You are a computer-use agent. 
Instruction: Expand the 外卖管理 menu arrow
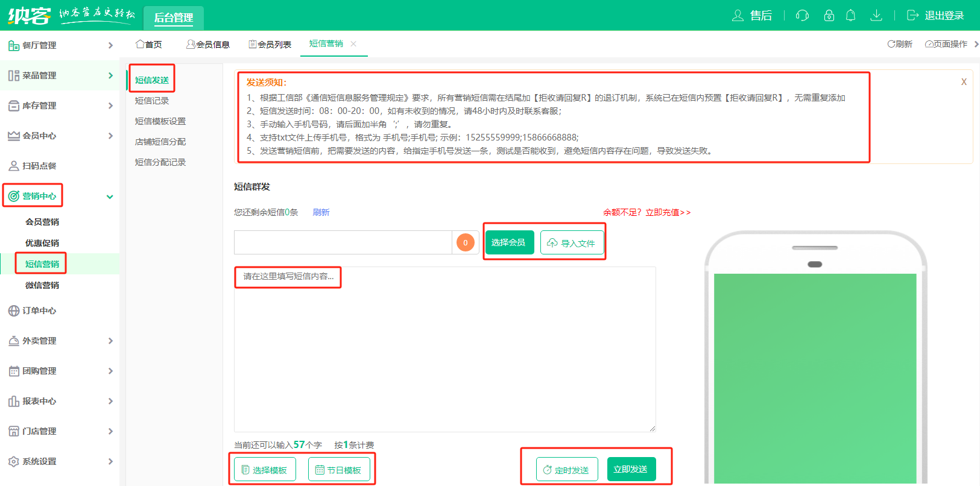tap(110, 341)
